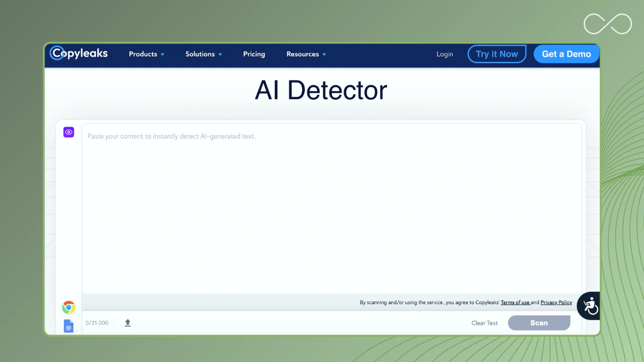Click the infinity logo in the corner
Image resolution: width=644 pixels, height=362 pixels.
[608, 24]
